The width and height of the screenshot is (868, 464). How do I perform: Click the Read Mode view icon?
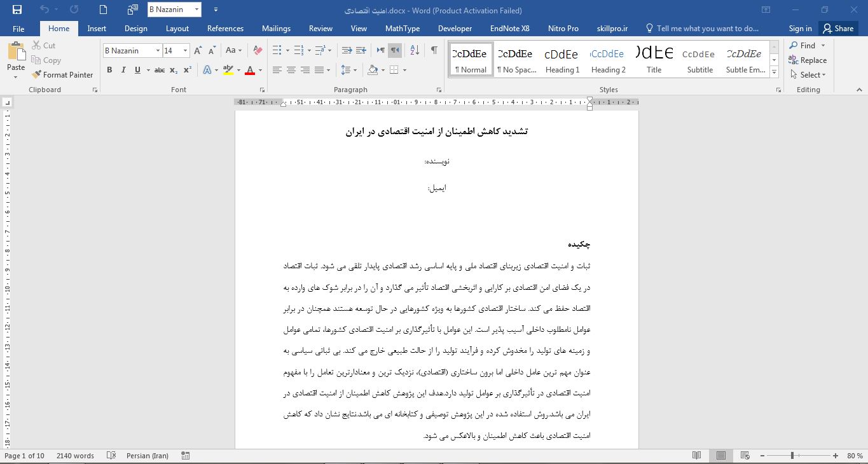[x=697, y=456]
